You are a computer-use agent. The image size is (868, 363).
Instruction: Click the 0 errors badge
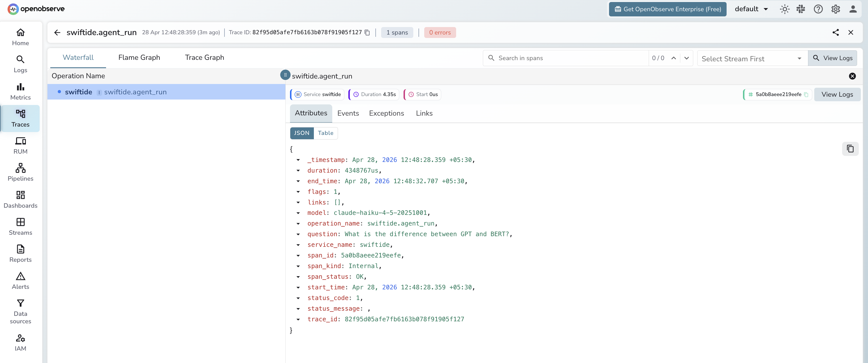click(x=440, y=33)
